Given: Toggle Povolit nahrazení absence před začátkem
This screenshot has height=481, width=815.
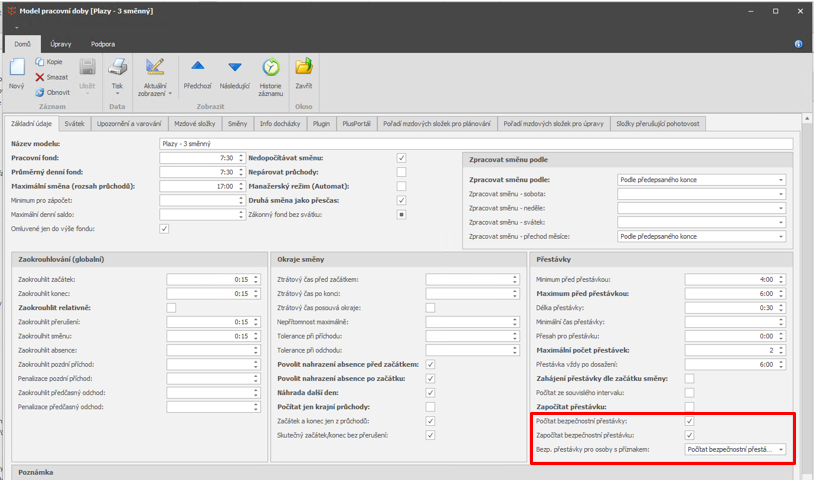Looking at the screenshot, I should point(430,365).
